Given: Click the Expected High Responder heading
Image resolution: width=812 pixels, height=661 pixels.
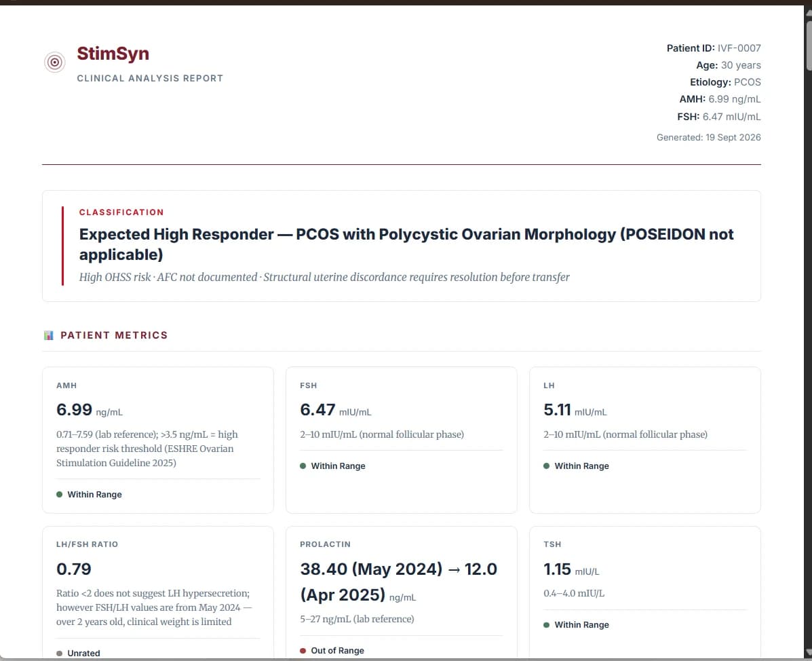Looking at the screenshot, I should coord(406,244).
